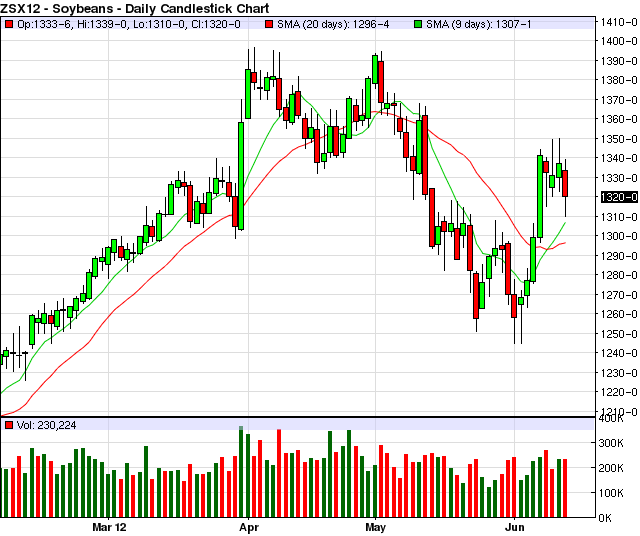Click the tallest volume bar at start of April

[x=241, y=472]
